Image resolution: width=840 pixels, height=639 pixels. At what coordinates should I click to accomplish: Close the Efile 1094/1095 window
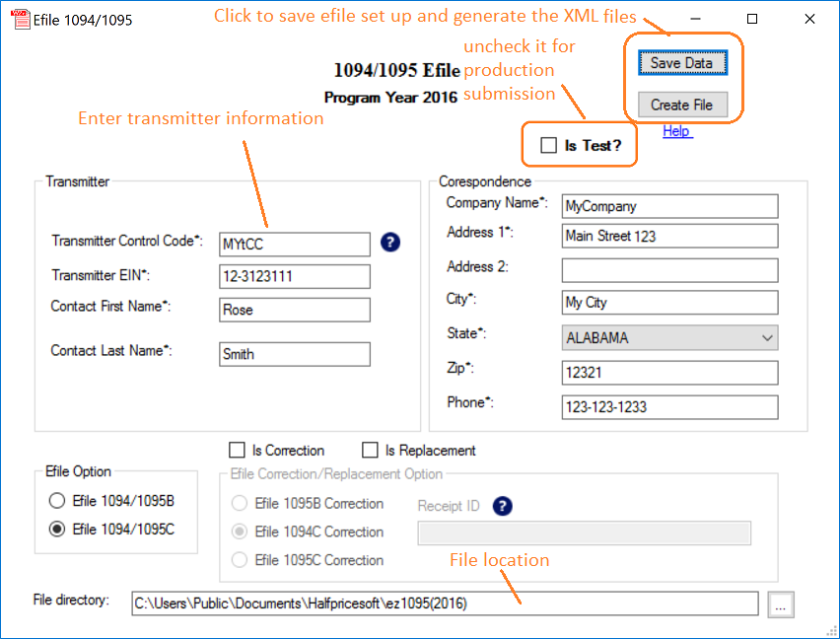pos(810,20)
